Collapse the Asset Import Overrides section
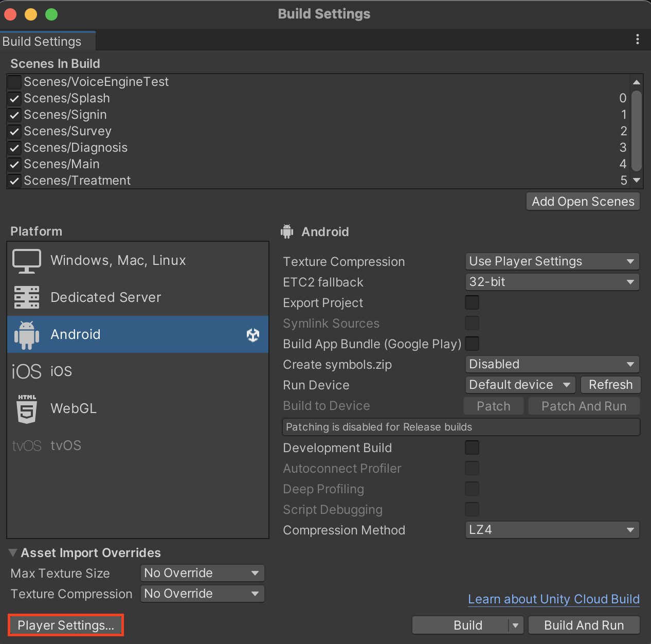The width and height of the screenshot is (651, 644). point(13,553)
